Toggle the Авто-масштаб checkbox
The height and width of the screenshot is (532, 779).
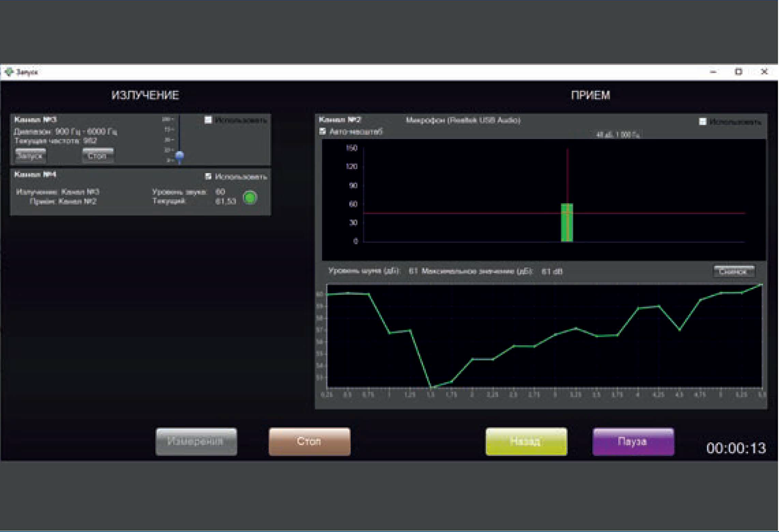(323, 131)
